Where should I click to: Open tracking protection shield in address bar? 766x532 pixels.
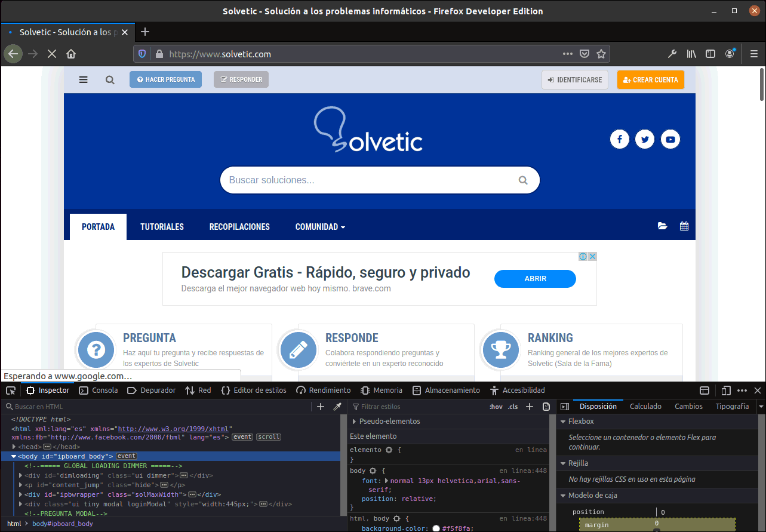pos(142,54)
